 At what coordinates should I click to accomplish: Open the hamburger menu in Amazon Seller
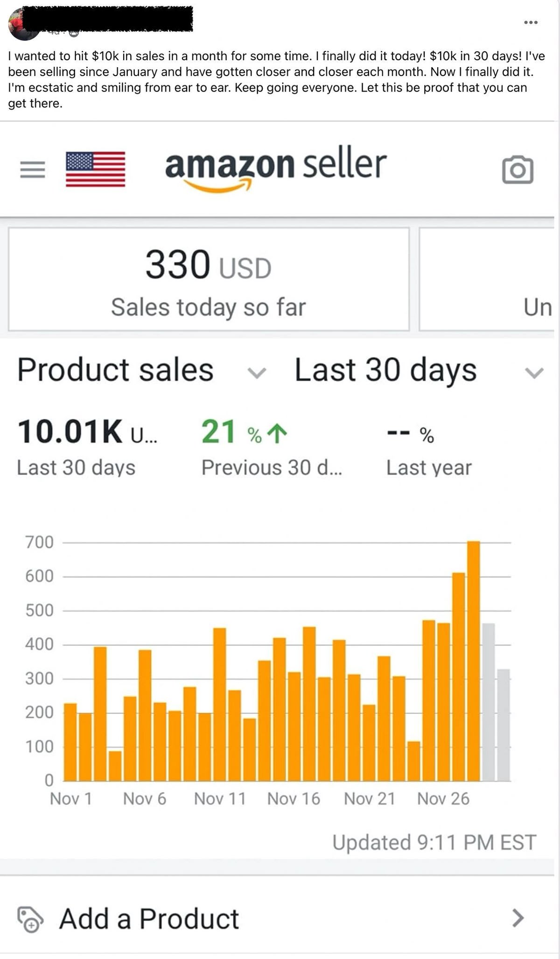33,169
